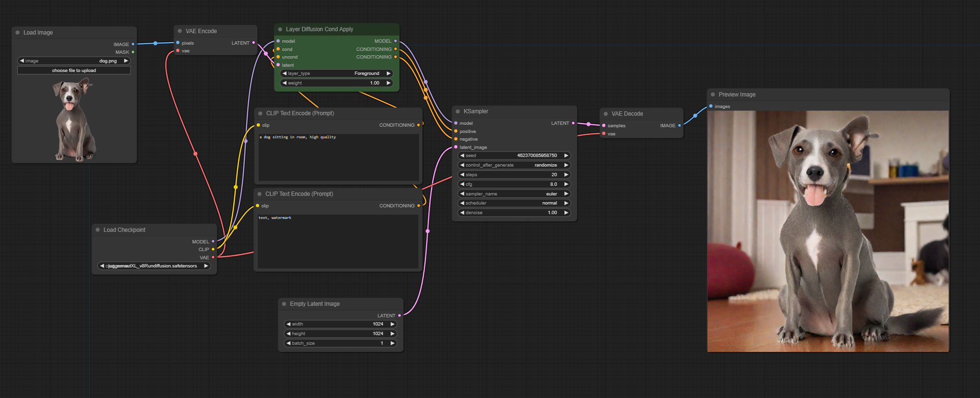Click the denoise value slider in KSampler
The image size is (980, 398).
pos(514,213)
